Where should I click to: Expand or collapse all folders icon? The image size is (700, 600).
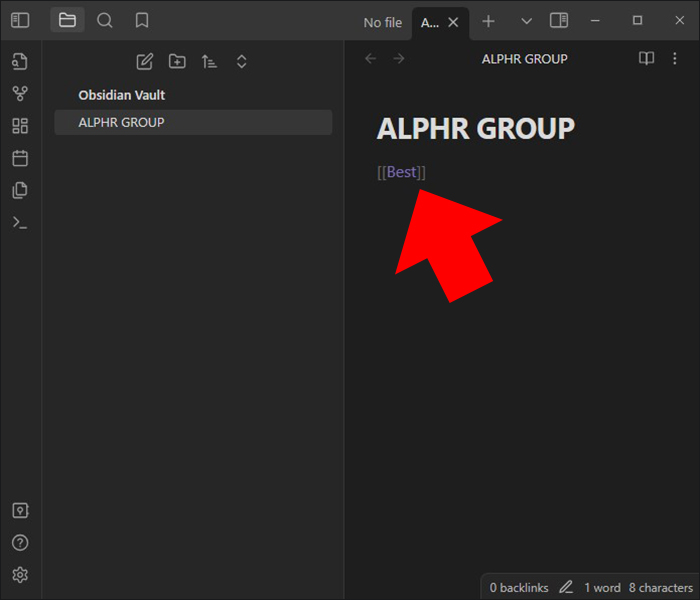pos(242,62)
